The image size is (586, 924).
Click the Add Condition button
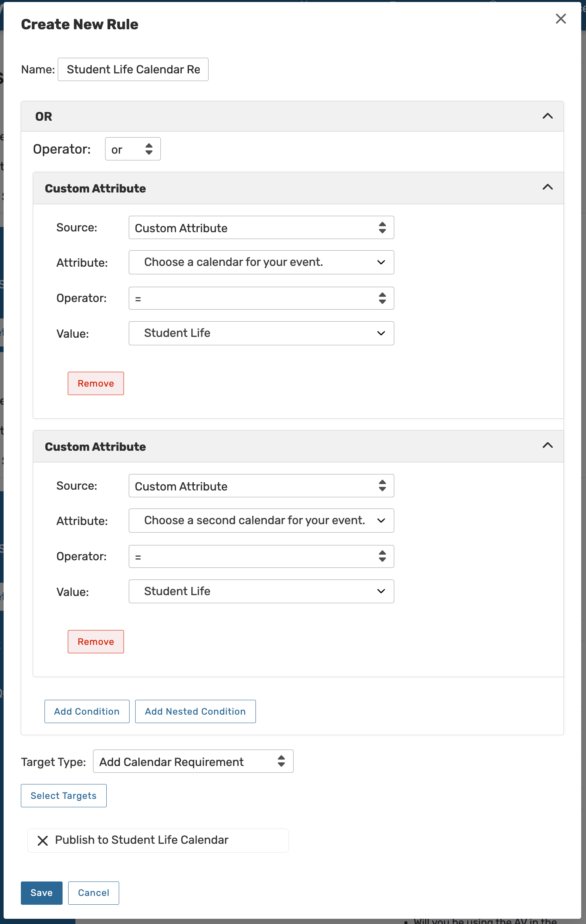[87, 711]
